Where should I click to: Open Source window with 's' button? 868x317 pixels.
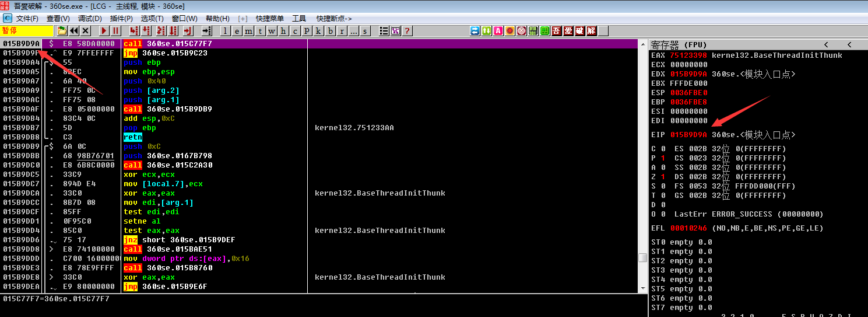(366, 31)
